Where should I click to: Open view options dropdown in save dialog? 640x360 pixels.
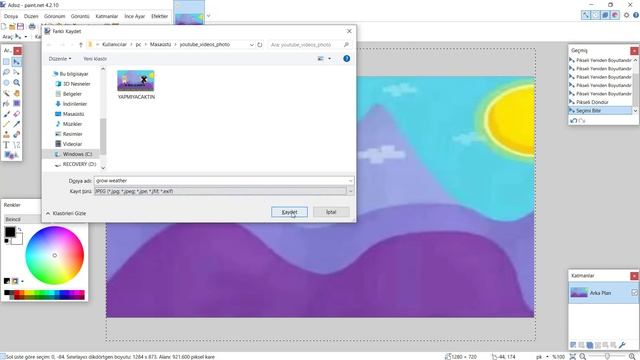coord(329,59)
